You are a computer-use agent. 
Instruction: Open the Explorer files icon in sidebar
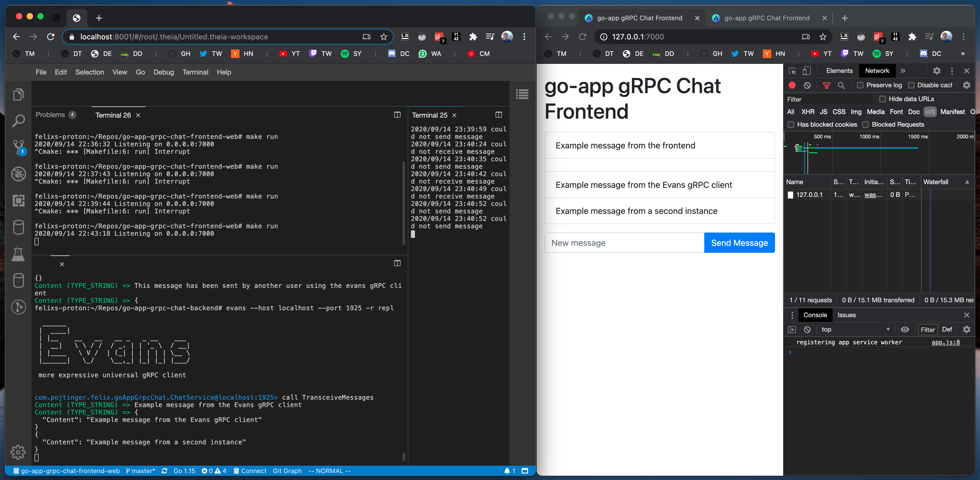pyautogui.click(x=18, y=94)
